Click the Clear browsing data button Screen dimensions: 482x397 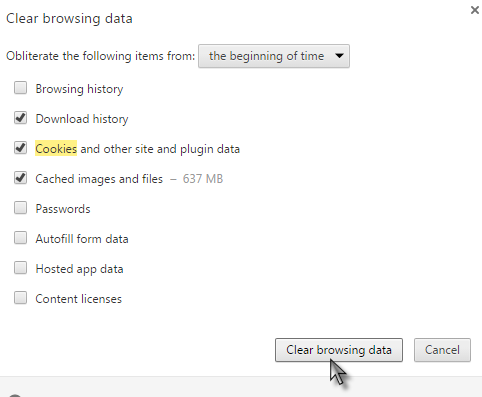[x=339, y=350]
